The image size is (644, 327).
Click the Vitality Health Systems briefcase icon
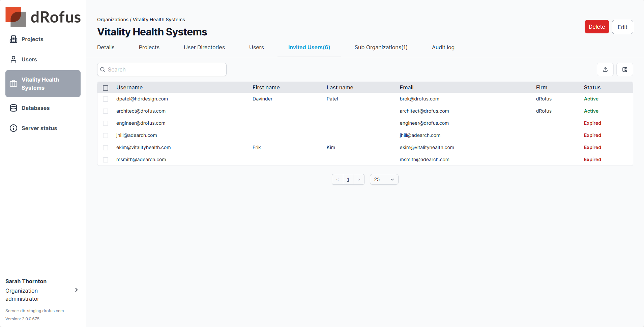click(x=13, y=84)
